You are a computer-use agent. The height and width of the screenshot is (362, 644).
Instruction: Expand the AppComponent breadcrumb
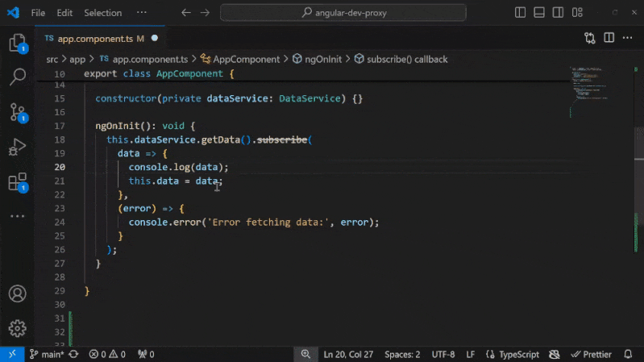pyautogui.click(x=246, y=59)
